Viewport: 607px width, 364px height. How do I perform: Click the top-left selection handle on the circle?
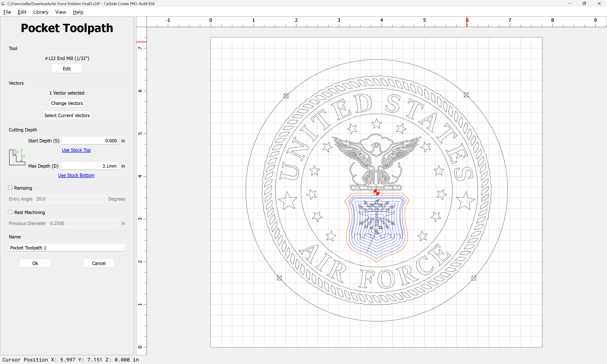[286, 96]
